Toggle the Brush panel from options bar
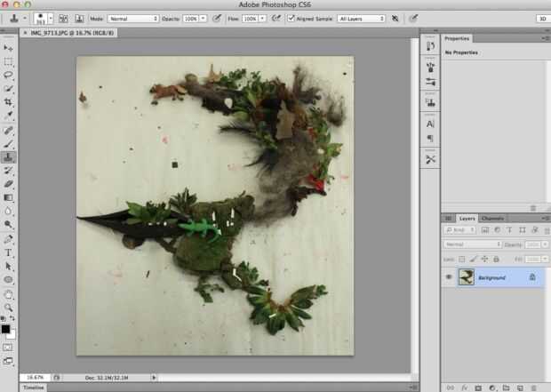The width and height of the screenshot is (551, 392). click(x=63, y=19)
